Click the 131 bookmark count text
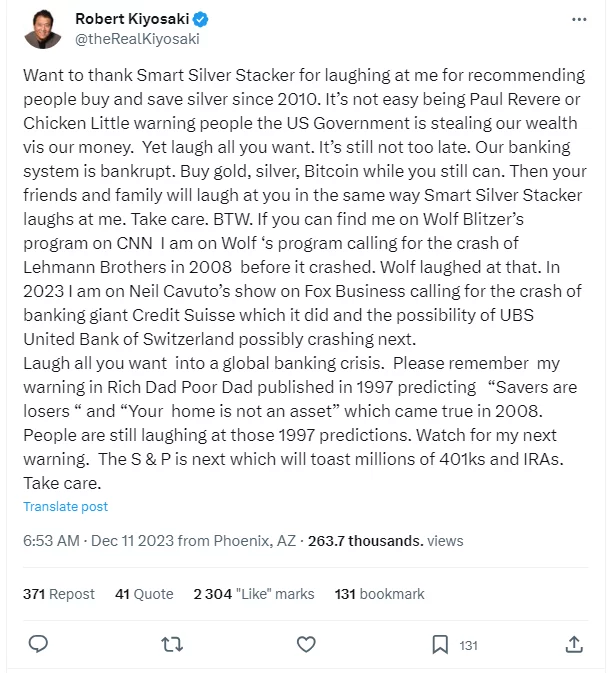 coord(379,593)
